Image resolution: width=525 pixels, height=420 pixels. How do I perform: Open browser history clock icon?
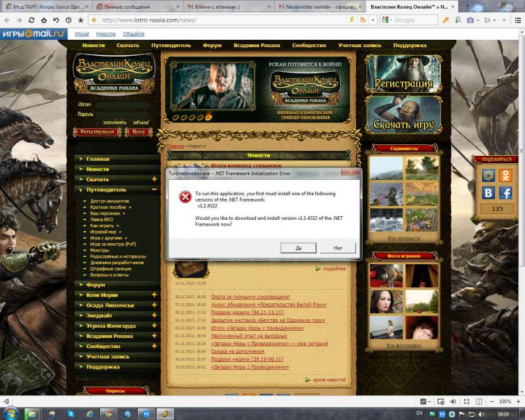68,20
